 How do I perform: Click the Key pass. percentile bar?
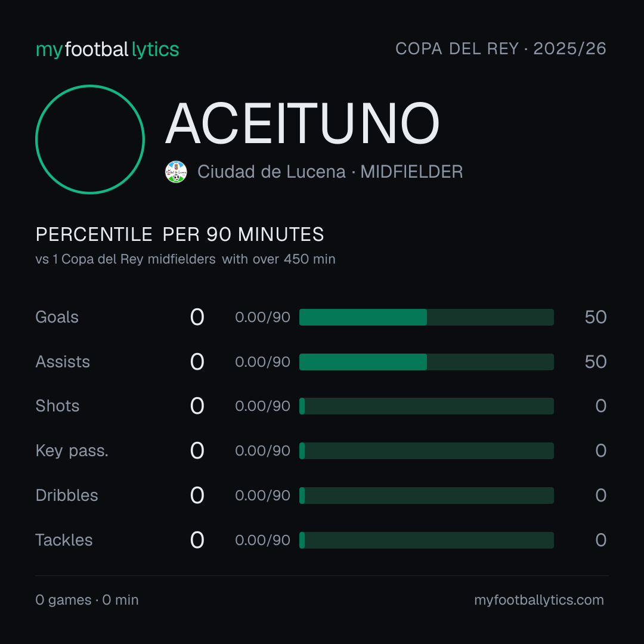coord(426,451)
